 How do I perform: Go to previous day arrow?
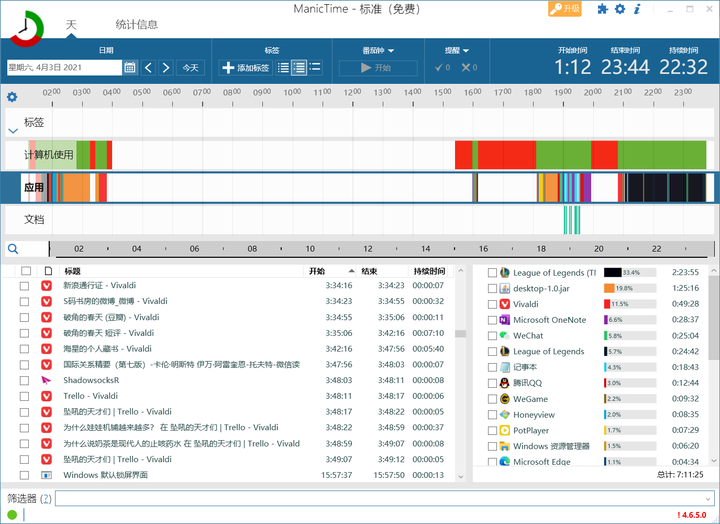(x=148, y=68)
